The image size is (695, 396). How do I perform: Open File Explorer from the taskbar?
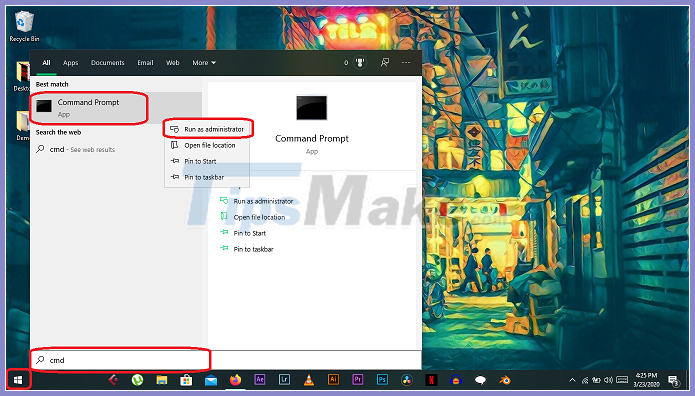point(162,380)
